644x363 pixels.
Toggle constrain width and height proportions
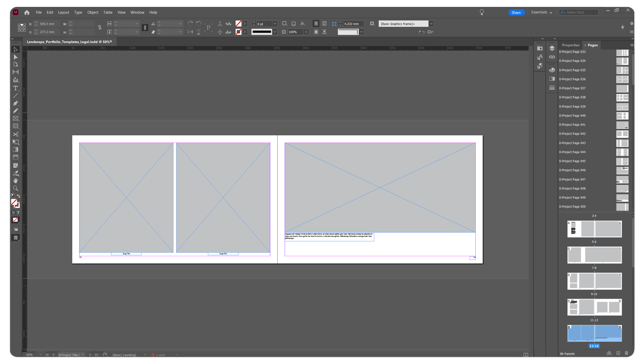(100, 27)
